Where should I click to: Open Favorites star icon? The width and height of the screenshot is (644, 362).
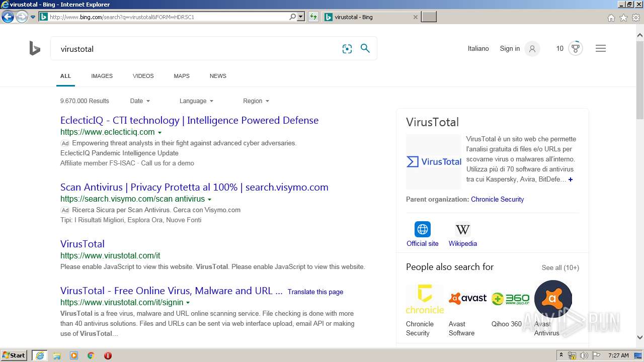click(x=623, y=18)
